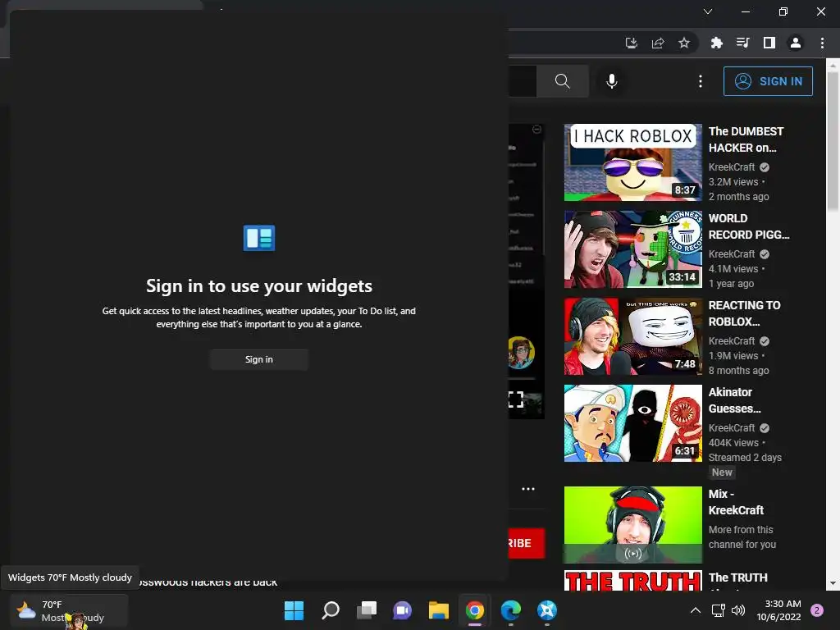Open taskbar Search
This screenshot has height=630, width=840.
pos(331,610)
